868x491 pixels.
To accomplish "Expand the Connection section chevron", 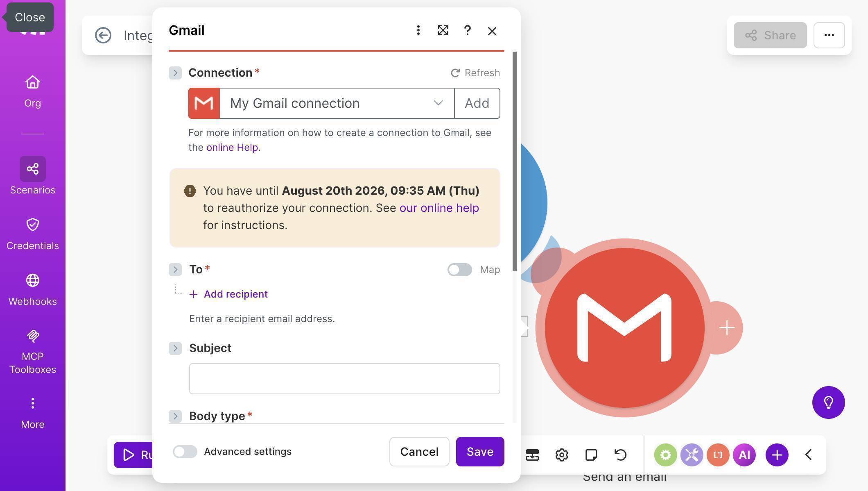I will coord(175,73).
